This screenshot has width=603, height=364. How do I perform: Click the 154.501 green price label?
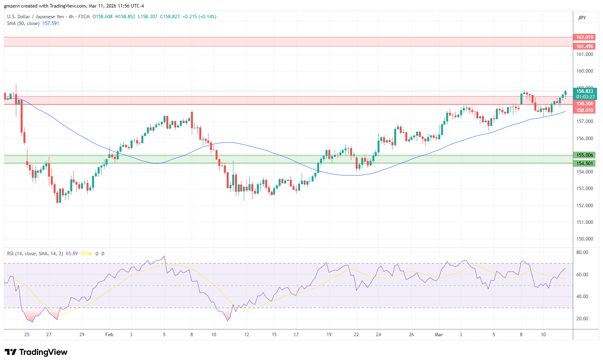pos(585,164)
